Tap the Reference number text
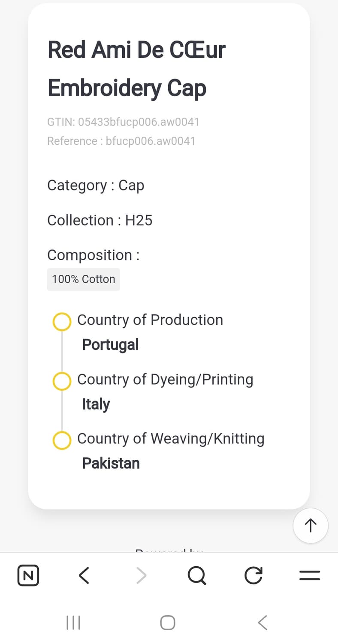The image size is (338, 644). [x=121, y=141]
